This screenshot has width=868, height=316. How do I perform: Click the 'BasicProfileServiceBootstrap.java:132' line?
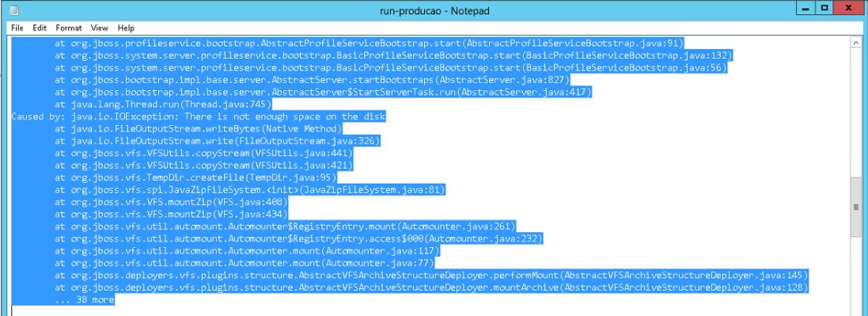[x=393, y=55]
